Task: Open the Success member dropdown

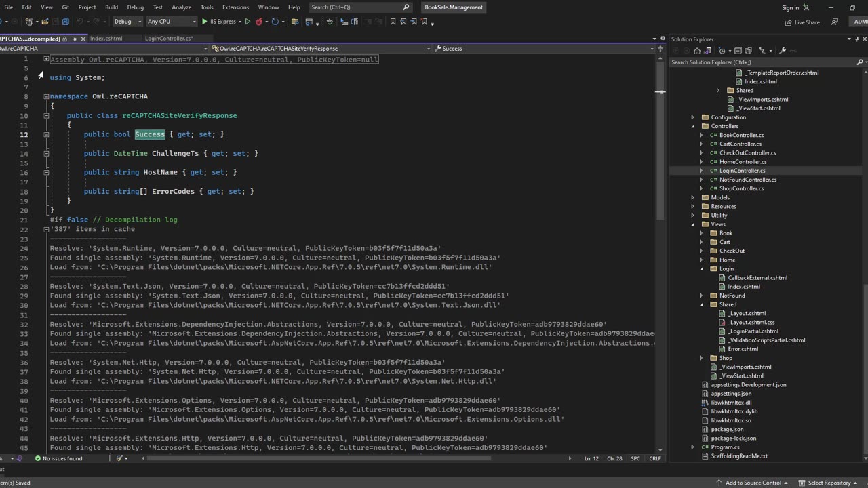Action: click(x=652, y=49)
